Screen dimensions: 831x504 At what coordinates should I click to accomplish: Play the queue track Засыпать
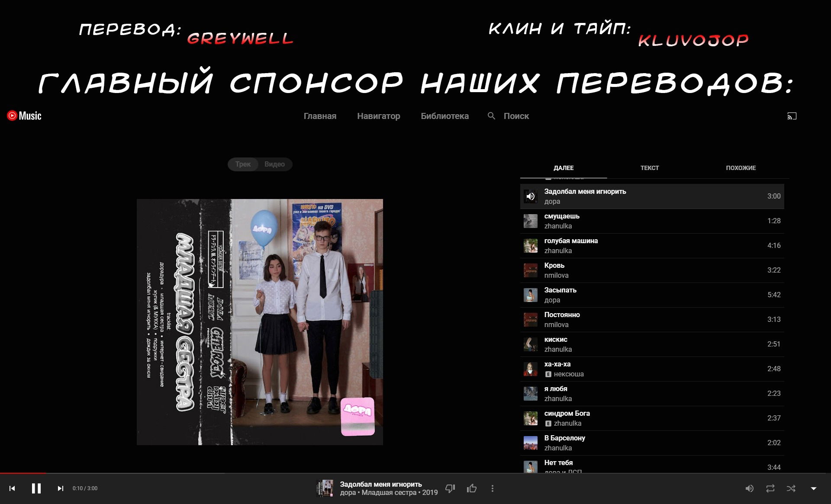tap(652, 295)
